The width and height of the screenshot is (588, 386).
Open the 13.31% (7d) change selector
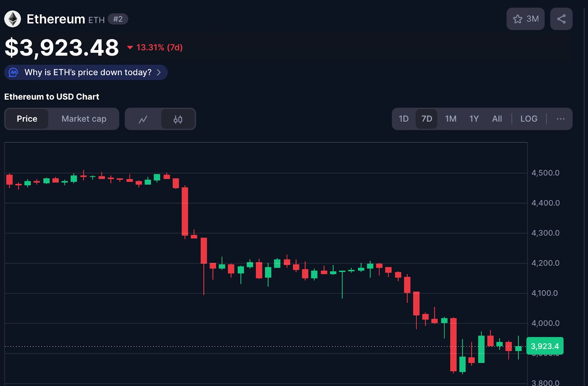pyautogui.click(x=159, y=47)
